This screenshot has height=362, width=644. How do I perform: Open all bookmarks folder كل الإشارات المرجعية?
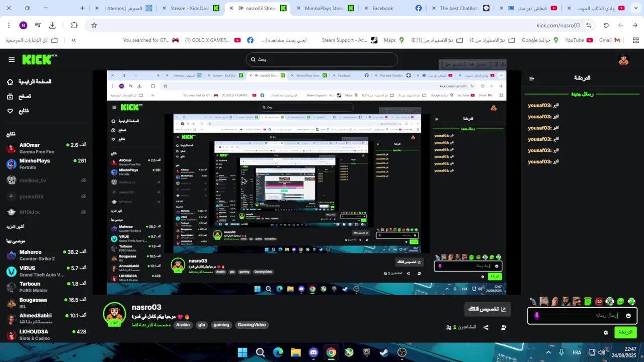point(32,40)
